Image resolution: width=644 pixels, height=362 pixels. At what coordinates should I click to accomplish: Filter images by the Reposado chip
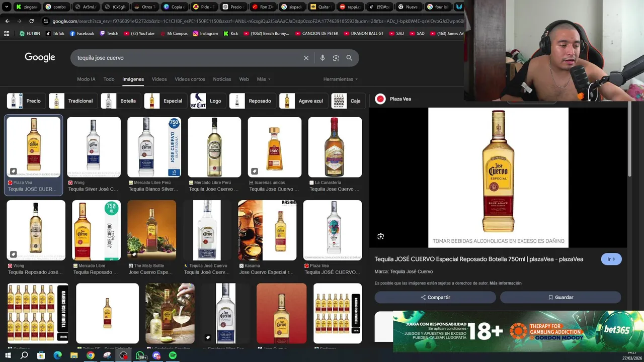tap(253, 101)
